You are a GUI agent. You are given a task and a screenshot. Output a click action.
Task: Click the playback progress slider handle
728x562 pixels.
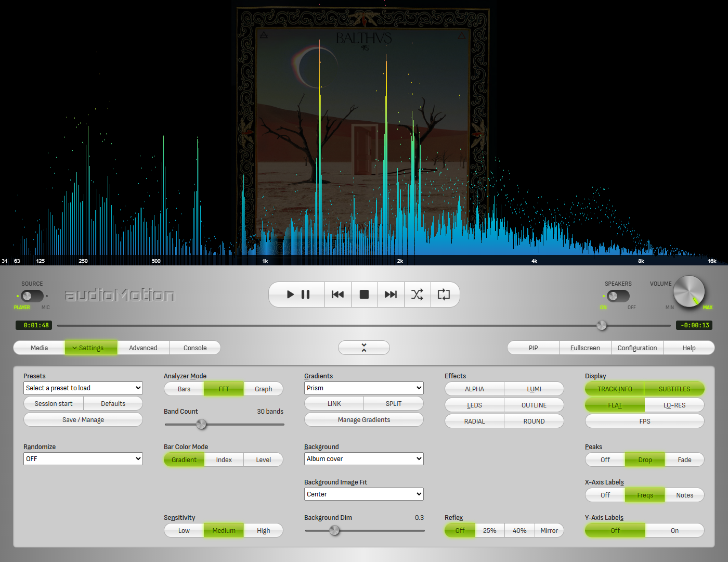pos(602,325)
